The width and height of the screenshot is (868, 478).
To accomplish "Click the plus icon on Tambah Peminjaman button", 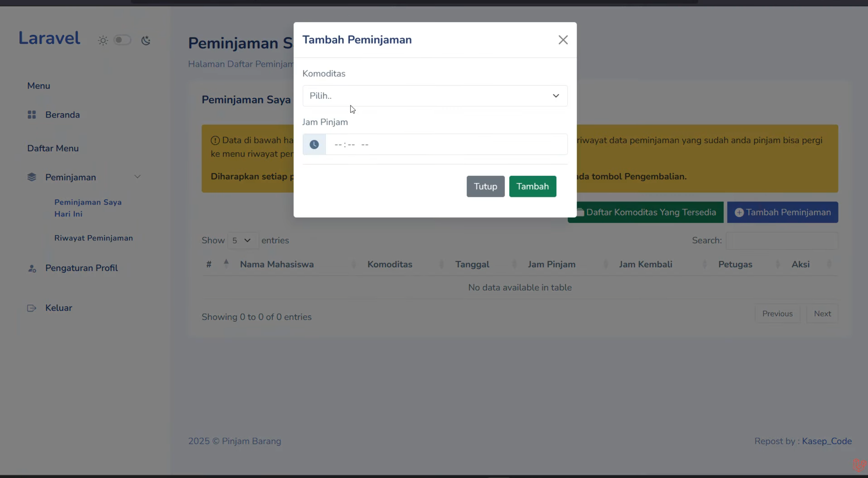I will point(739,213).
